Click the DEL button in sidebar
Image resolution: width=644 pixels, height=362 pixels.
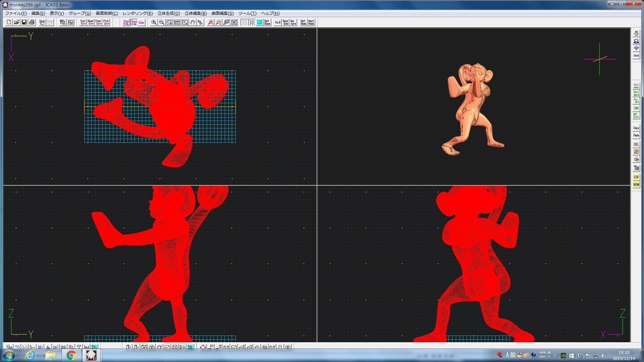[x=636, y=144]
